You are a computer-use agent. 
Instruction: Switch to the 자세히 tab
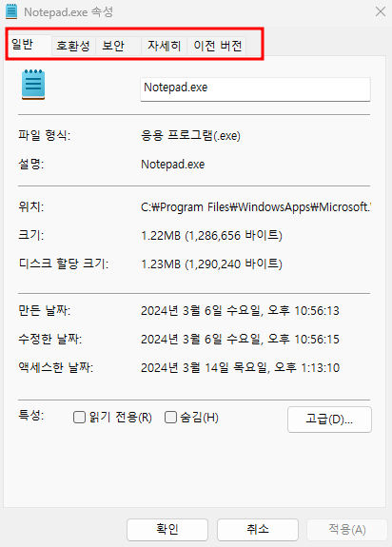pos(164,46)
